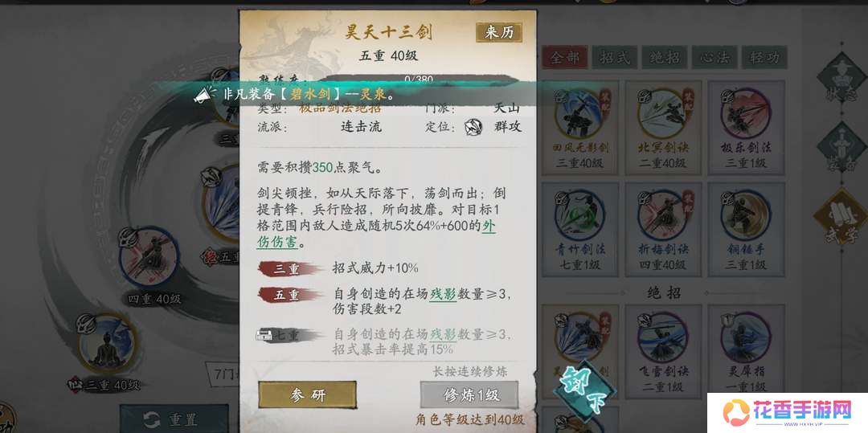Click the 重置 reset button
The width and height of the screenshot is (868, 433).
coord(174,419)
